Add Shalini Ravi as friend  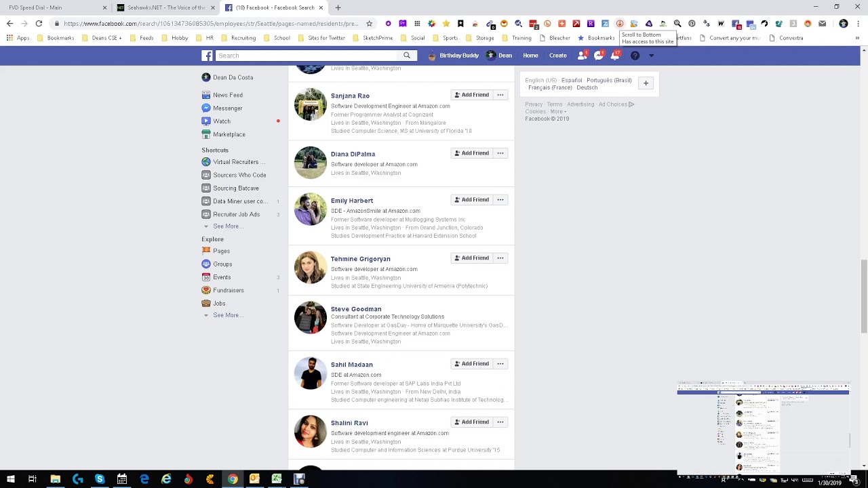[471, 422]
